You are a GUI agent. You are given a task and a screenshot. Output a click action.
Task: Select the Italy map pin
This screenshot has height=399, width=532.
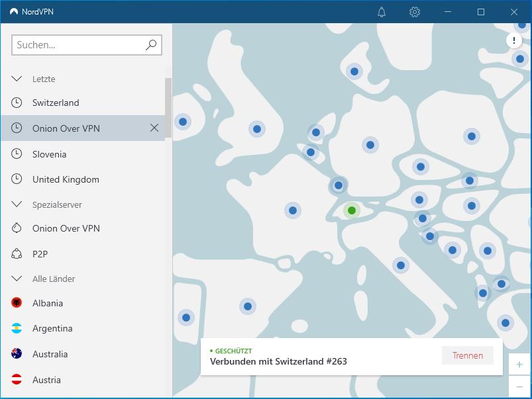401,265
